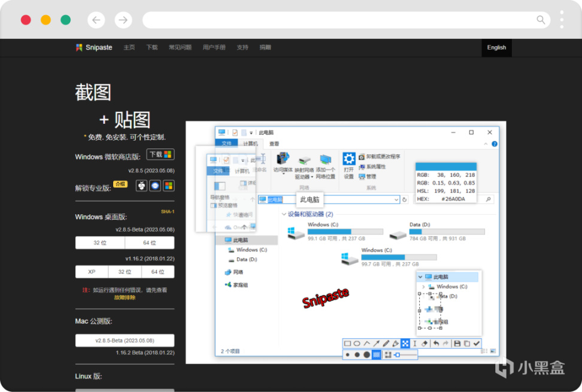Select the arrow annotation tool

point(377,344)
